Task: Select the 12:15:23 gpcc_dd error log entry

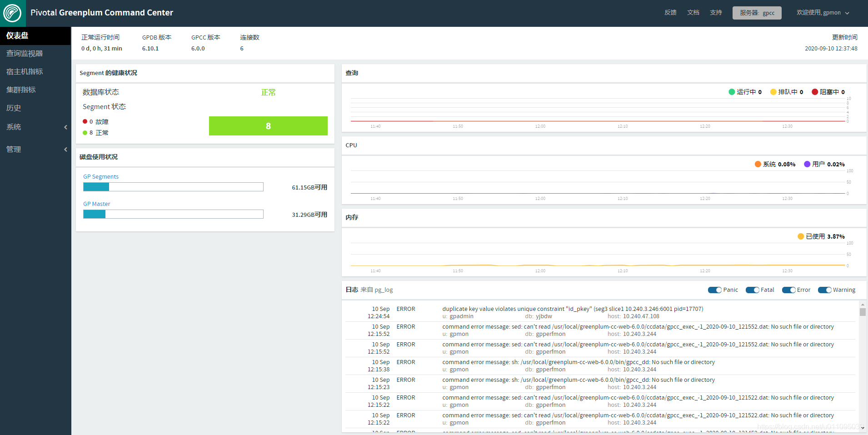Action: pos(600,384)
